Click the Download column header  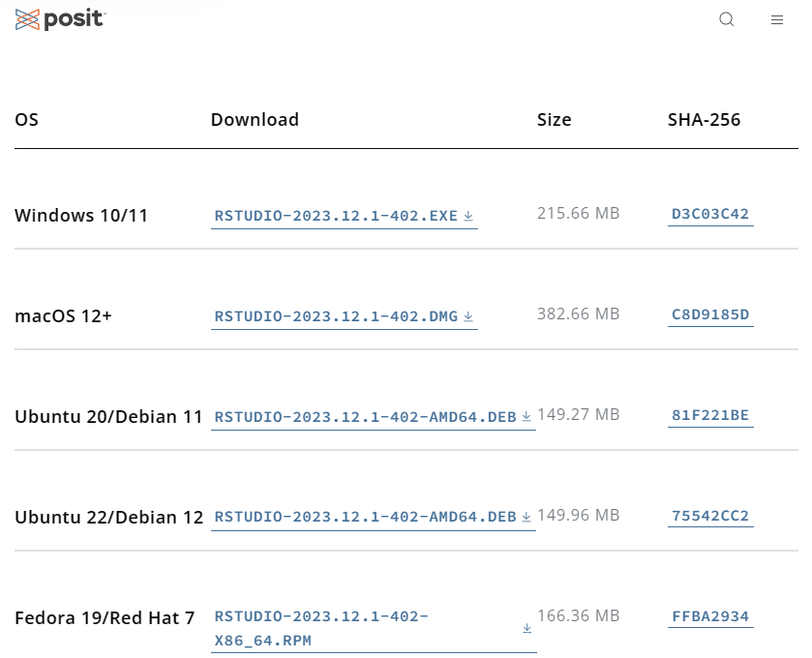(x=255, y=120)
